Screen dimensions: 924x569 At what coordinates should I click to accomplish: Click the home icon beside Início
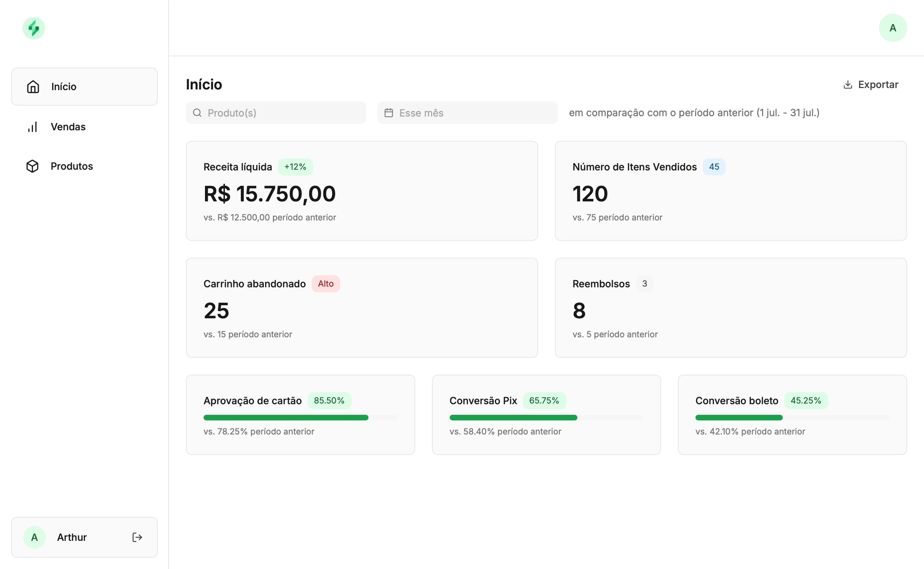[x=33, y=87]
